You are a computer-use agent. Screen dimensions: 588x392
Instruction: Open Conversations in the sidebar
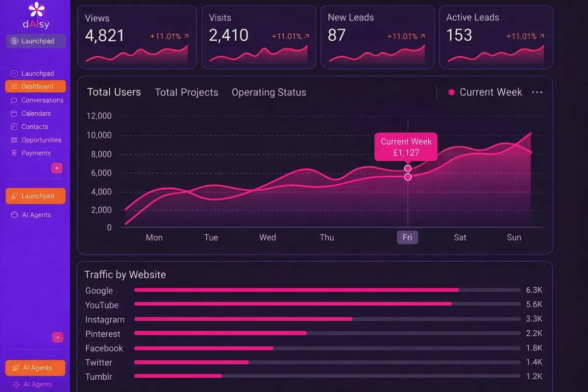pos(37,100)
